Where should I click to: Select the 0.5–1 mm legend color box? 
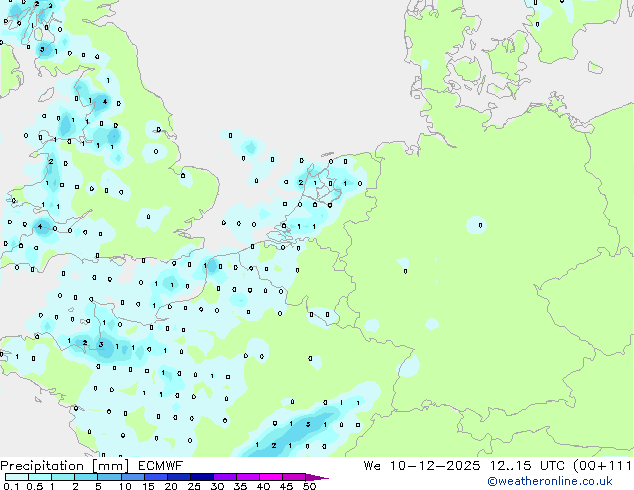tap(40, 477)
